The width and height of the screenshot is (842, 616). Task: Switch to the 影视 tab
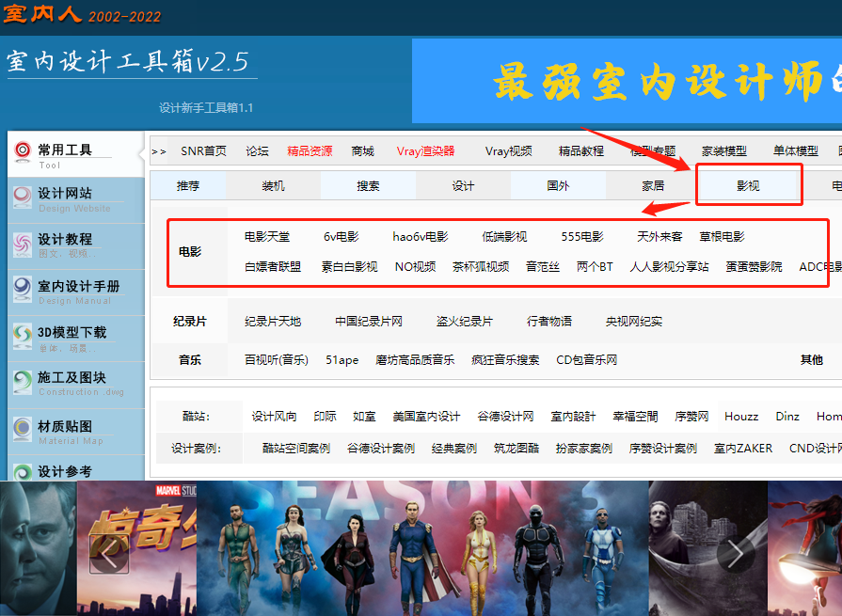(748, 185)
